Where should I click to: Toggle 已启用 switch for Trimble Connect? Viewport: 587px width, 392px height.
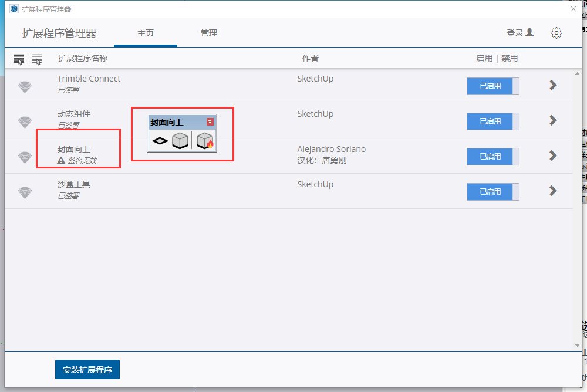[x=493, y=86]
